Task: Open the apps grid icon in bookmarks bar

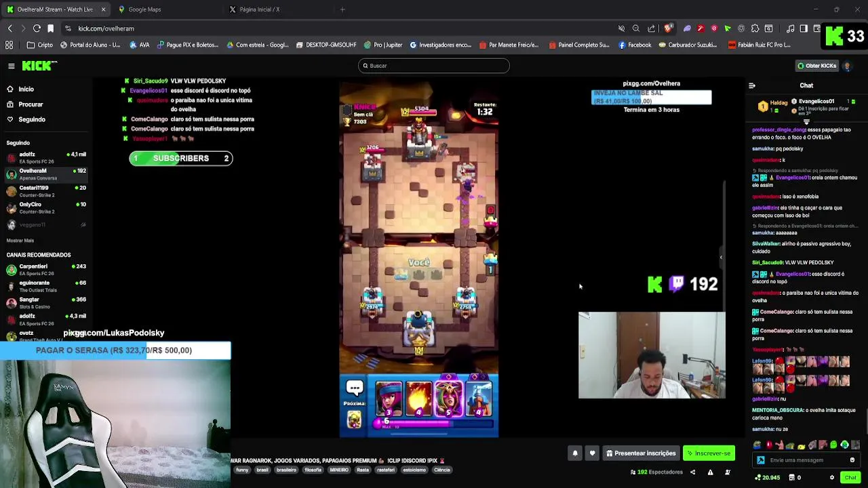Action: (x=9, y=45)
